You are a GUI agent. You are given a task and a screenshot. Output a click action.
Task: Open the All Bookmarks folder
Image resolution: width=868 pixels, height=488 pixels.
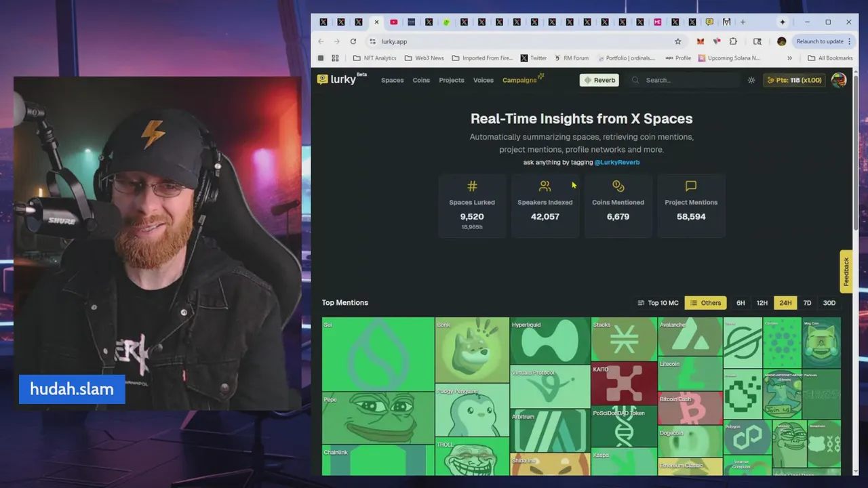point(830,58)
